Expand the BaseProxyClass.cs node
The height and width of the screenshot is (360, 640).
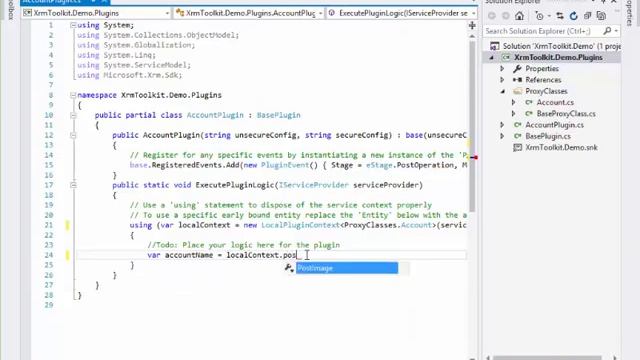pos(514,113)
